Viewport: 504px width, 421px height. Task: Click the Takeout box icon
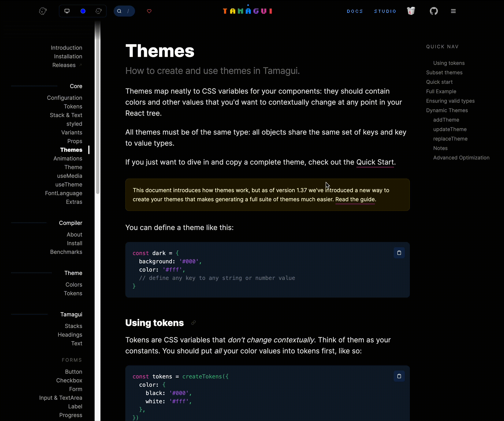[x=411, y=11]
